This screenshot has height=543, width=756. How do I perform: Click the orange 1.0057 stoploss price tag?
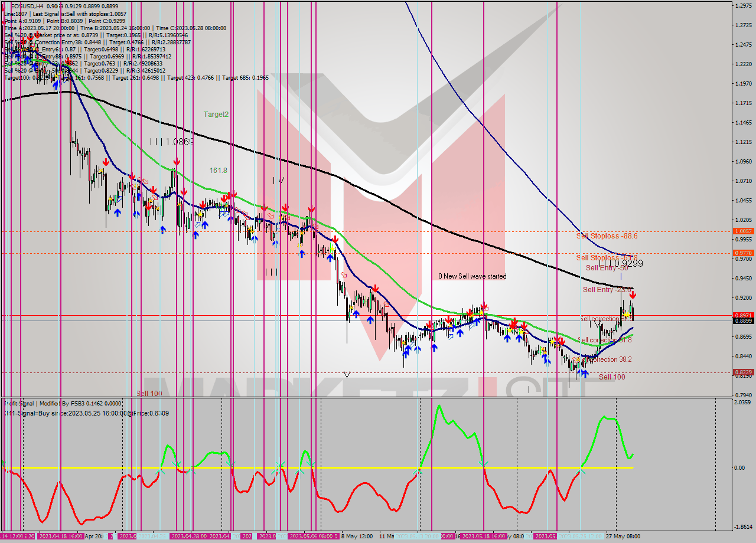742,231
